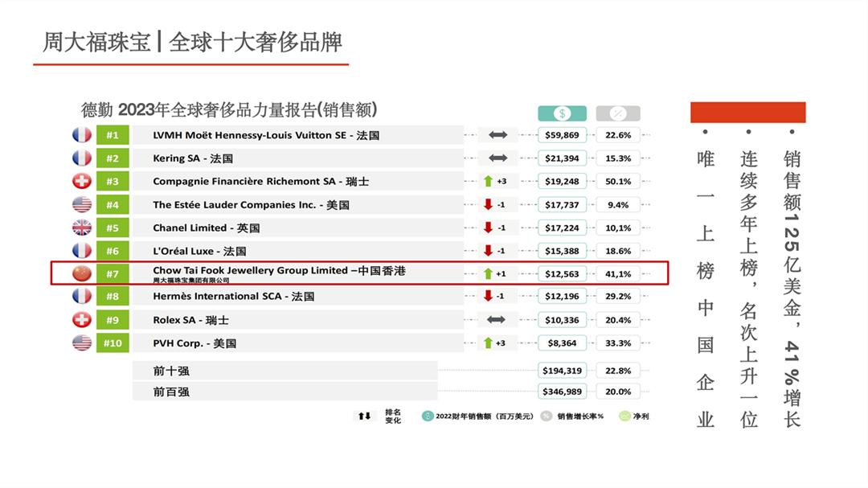The width and height of the screenshot is (868, 488).
Task: Click the green up arrow for Chow Tai Fook
Action: pos(488,273)
